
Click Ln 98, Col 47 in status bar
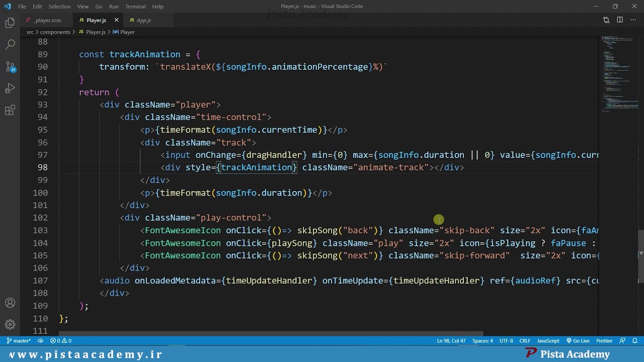pyautogui.click(x=451, y=341)
